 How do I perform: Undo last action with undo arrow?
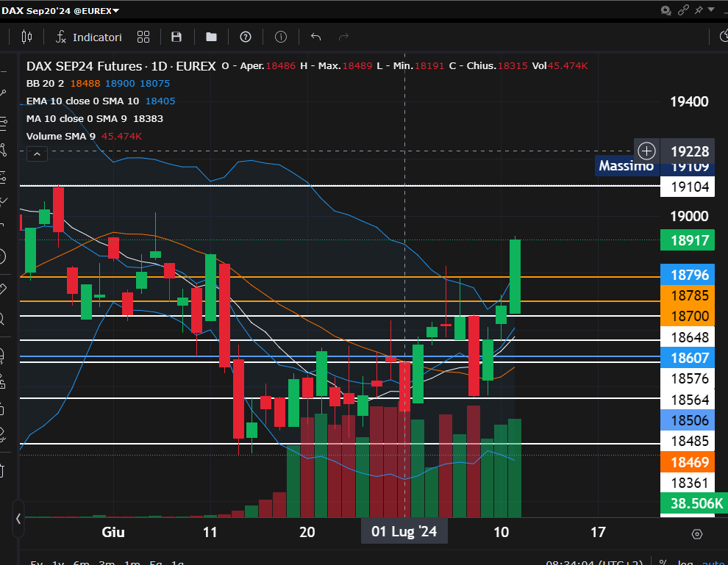[316, 37]
